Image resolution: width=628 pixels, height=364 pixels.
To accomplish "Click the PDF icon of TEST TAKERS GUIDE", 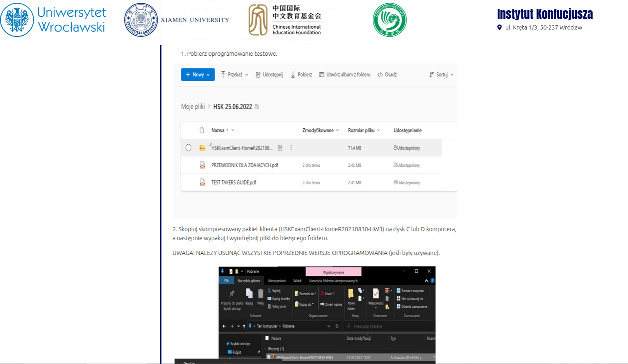I will tap(202, 182).
